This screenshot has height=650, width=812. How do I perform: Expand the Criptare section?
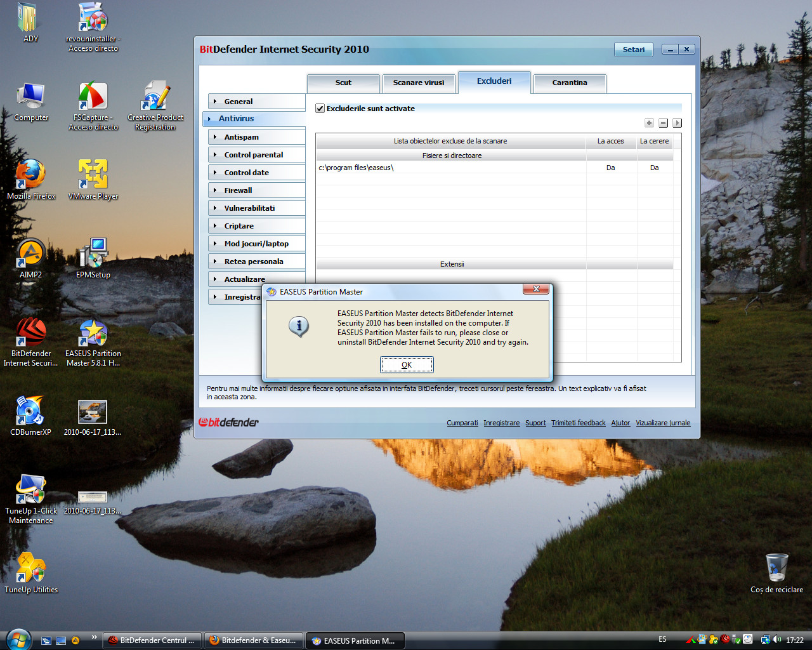click(257, 226)
